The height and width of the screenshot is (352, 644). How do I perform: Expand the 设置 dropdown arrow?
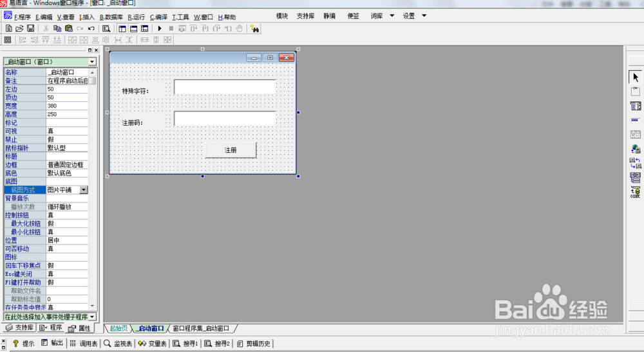click(424, 15)
